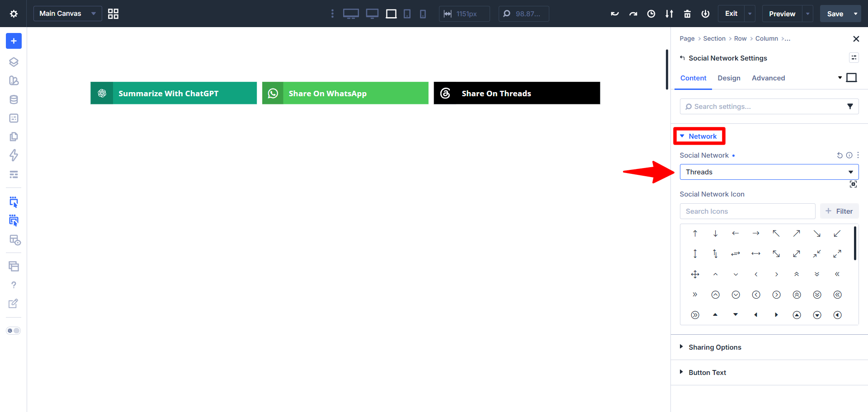Click the Exit button

[731, 14]
